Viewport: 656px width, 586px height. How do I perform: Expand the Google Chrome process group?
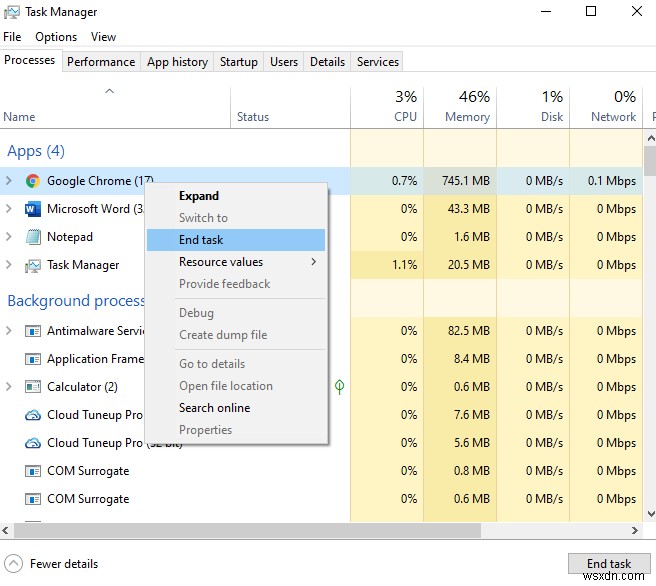8,181
